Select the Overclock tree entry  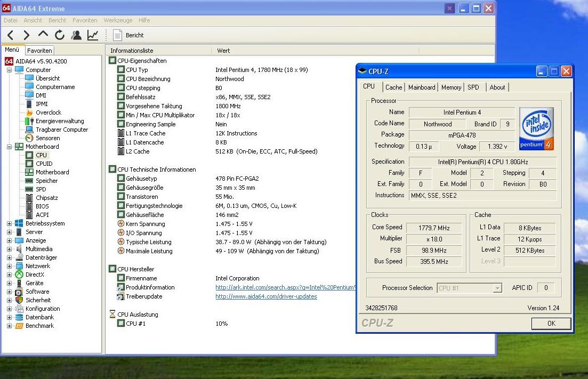coord(48,112)
